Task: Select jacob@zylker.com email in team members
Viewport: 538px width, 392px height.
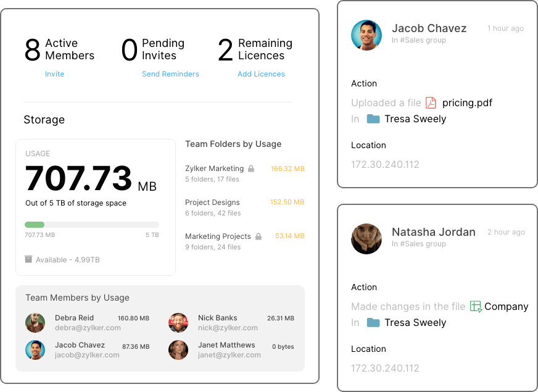Action: tap(87, 355)
